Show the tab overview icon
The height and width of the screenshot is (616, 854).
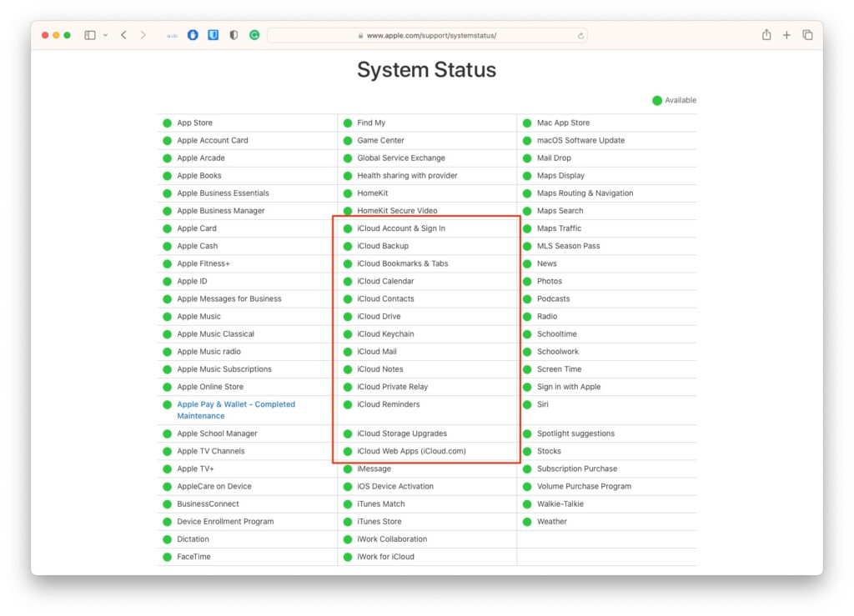807,35
